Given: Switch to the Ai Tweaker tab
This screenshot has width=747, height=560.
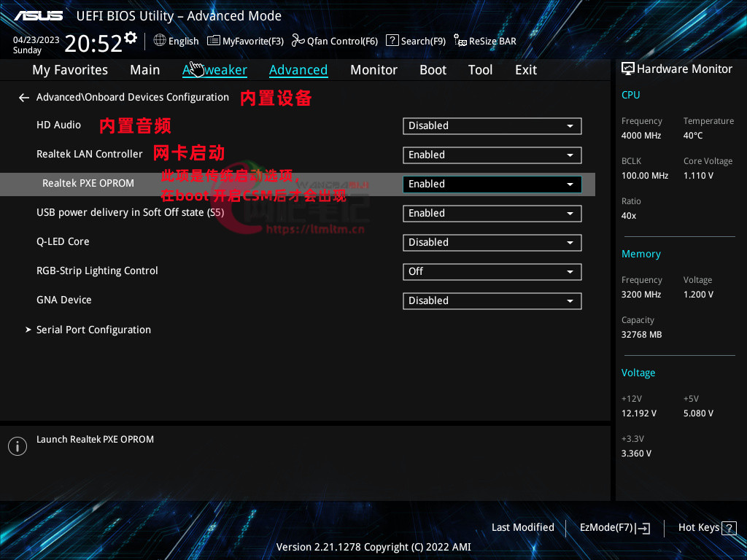Looking at the screenshot, I should [214, 70].
